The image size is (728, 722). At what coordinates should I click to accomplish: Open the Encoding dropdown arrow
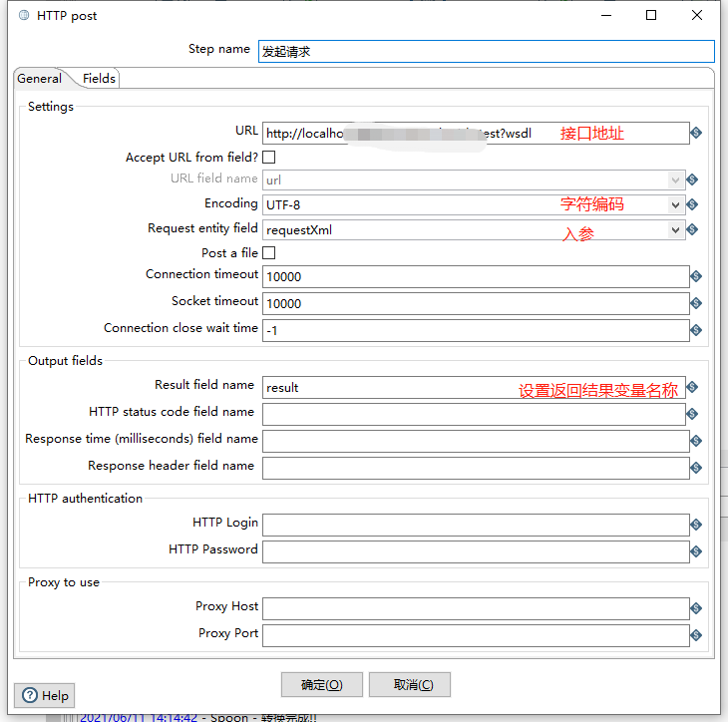tap(675, 204)
